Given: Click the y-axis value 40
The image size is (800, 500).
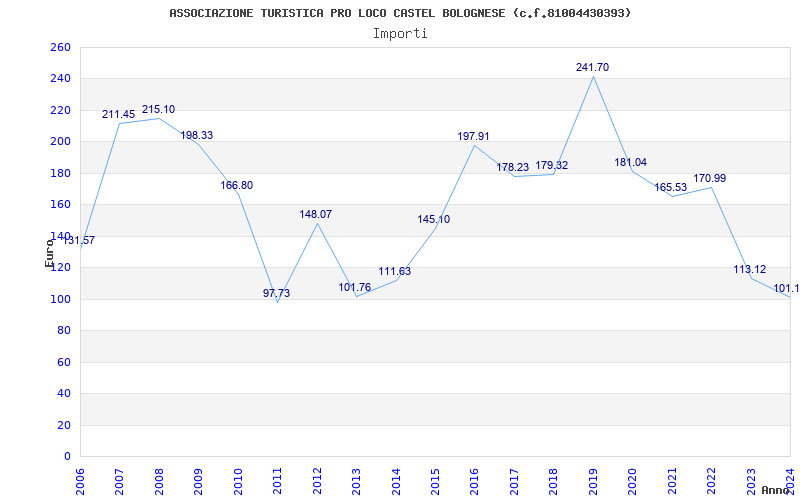Looking at the screenshot, I should 64,393.
